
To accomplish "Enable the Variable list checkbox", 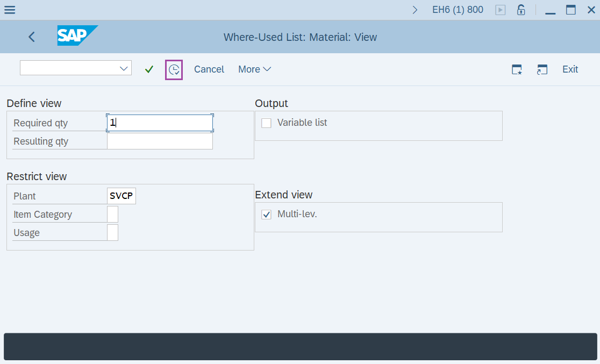I will [266, 123].
